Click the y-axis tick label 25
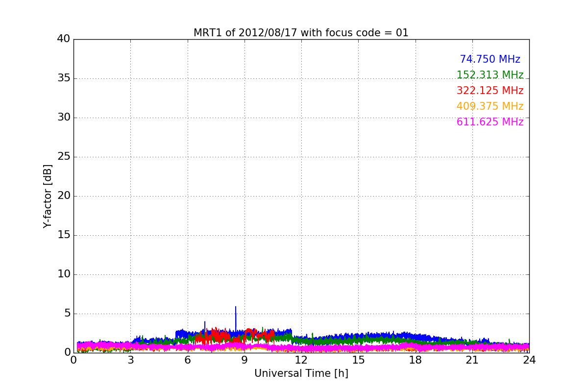The image size is (588, 392). [64, 156]
